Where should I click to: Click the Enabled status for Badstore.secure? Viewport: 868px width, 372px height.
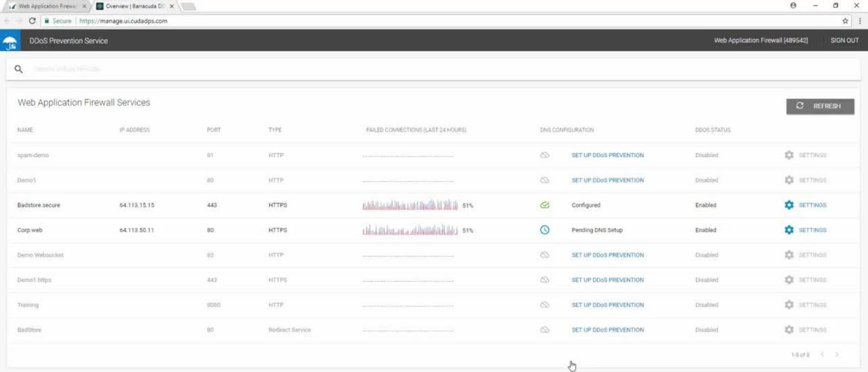click(x=706, y=205)
